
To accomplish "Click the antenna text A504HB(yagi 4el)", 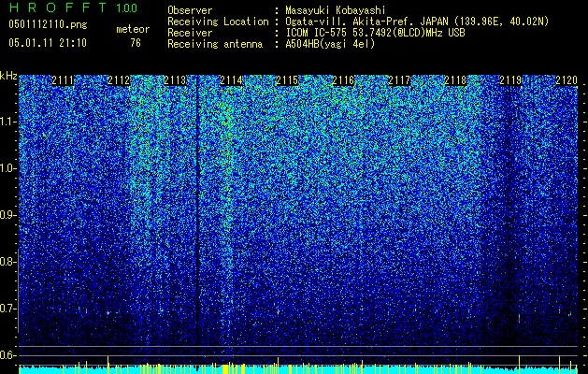I will (x=330, y=44).
